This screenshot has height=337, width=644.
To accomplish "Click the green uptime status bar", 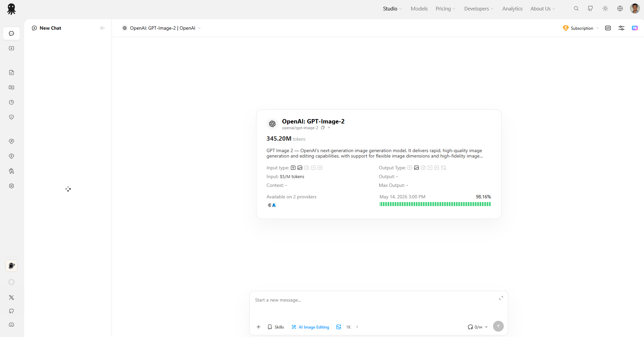I will [435, 204].
